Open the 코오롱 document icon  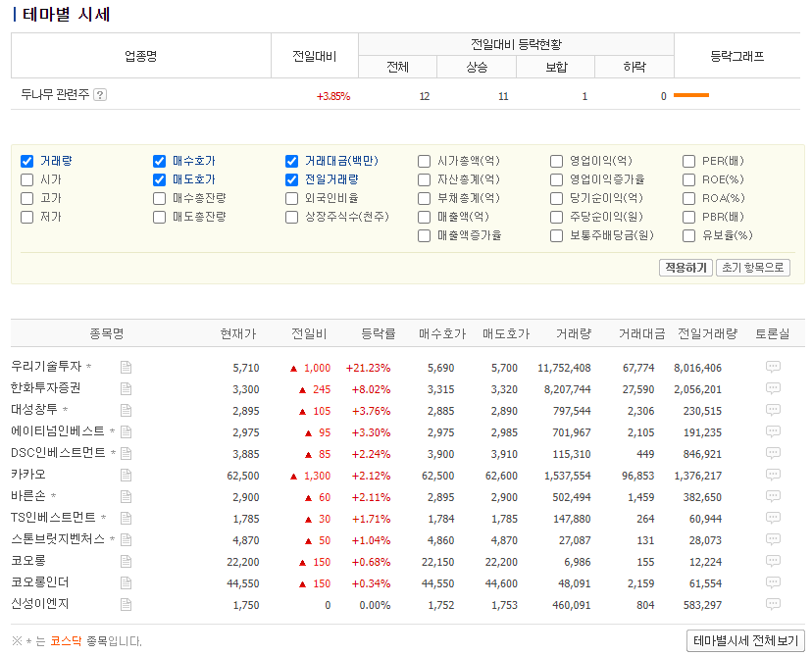126,562
